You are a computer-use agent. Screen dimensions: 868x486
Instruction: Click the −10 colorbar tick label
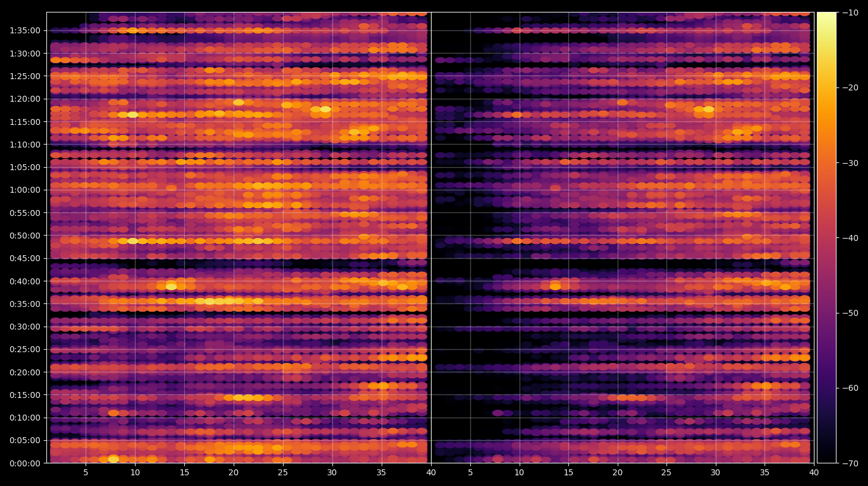tap(850, 12)
